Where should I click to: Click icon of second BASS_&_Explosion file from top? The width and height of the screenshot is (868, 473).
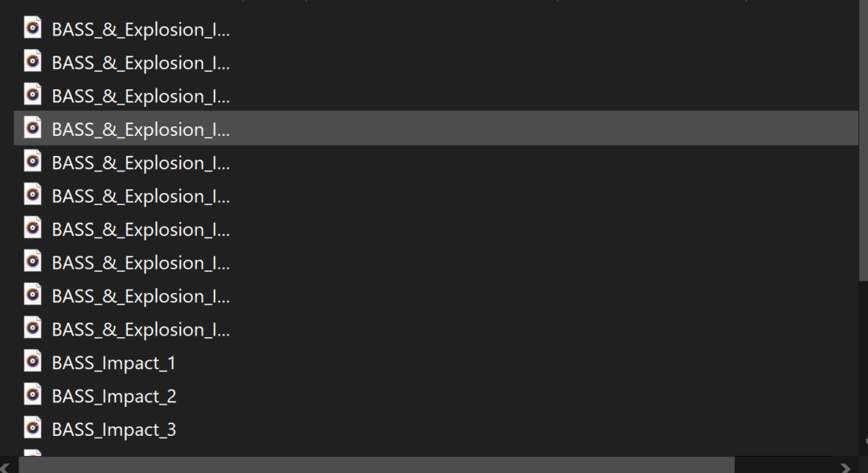tap(32, 60)
